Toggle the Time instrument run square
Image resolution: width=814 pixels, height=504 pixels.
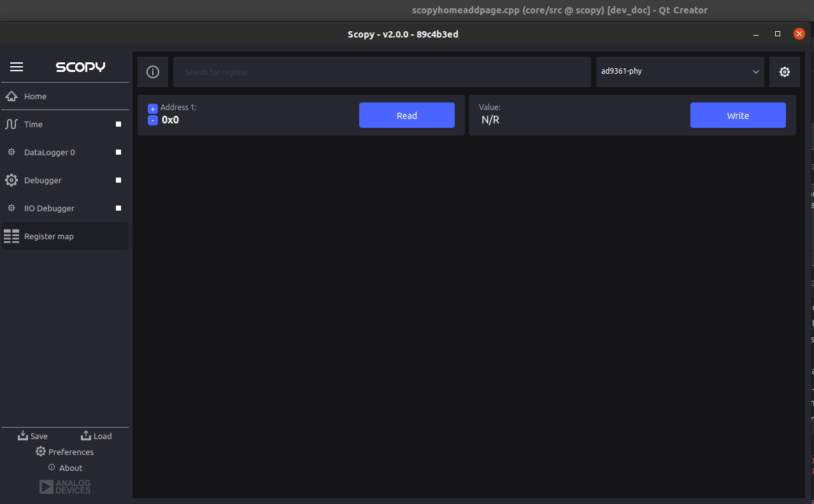click(x=118, y=124)
